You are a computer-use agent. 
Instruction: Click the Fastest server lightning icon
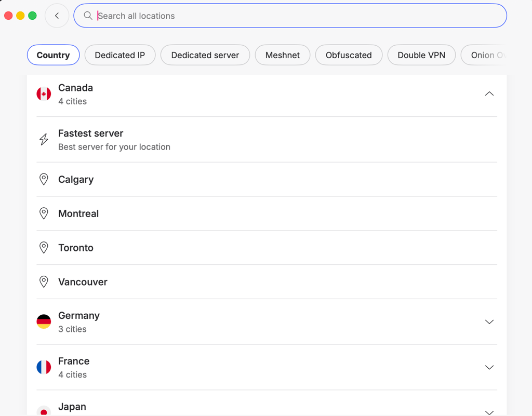coord(44,139)
